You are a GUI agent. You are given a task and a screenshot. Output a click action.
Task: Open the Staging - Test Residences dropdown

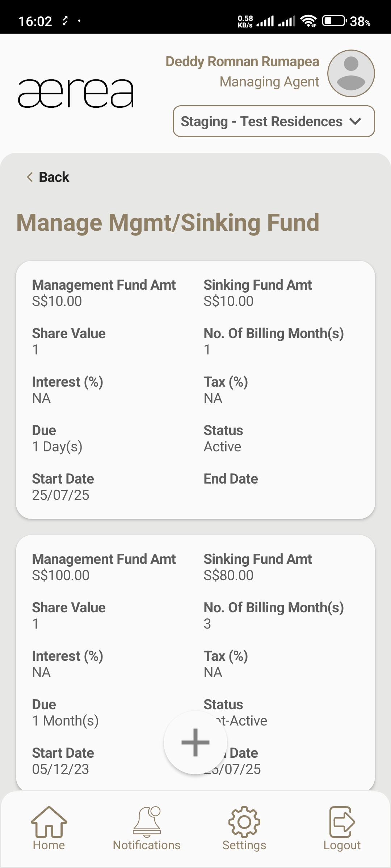point(261,122)
